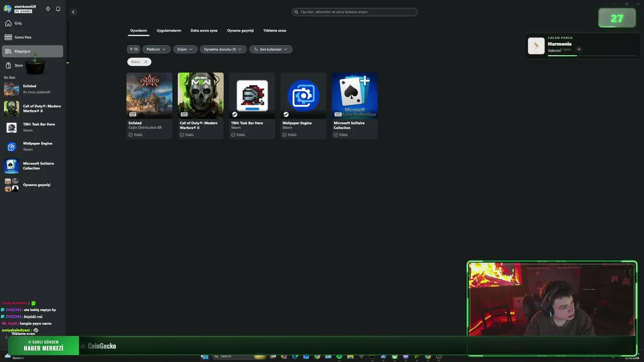Expand the Oynatma durumu dropdown
The width and height of the screenshot is (644, 362).
click(223, 49)
